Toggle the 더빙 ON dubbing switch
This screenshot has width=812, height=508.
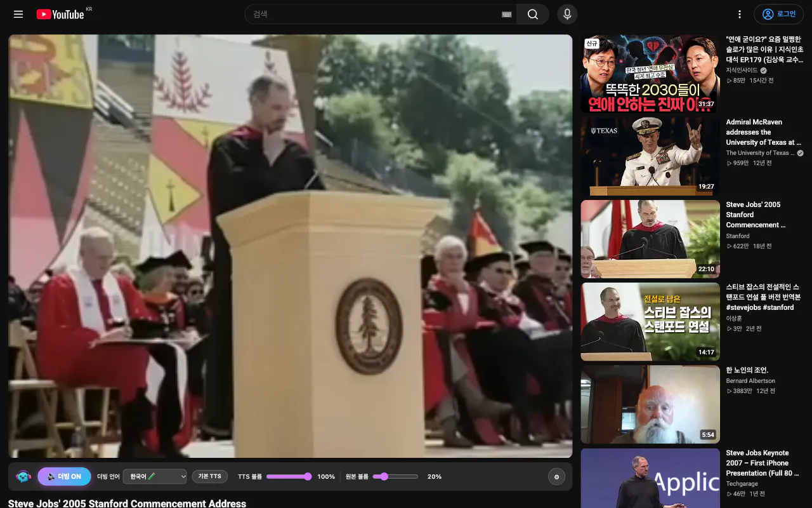[64, 476]
